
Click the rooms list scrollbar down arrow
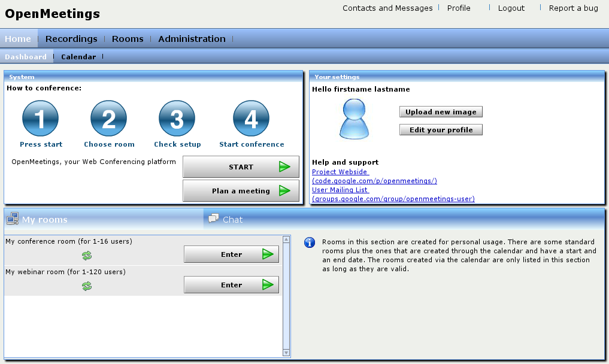point(286,353)
